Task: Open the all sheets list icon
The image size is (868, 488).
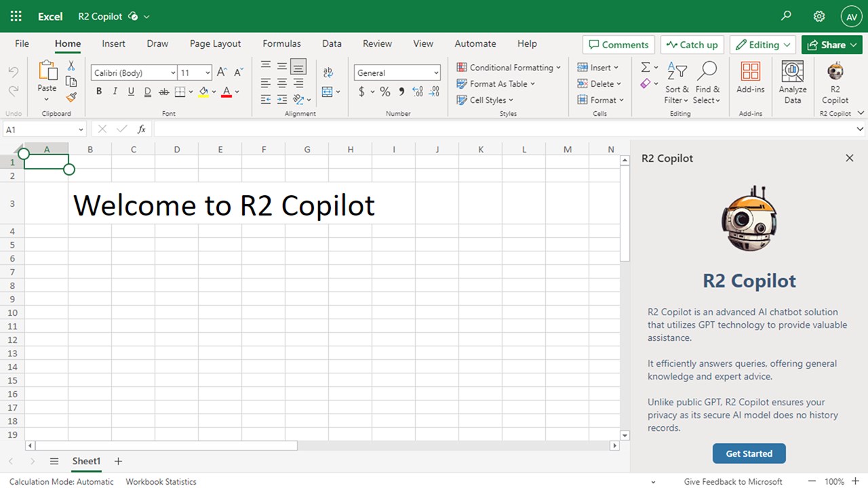Action: point(54,462)
